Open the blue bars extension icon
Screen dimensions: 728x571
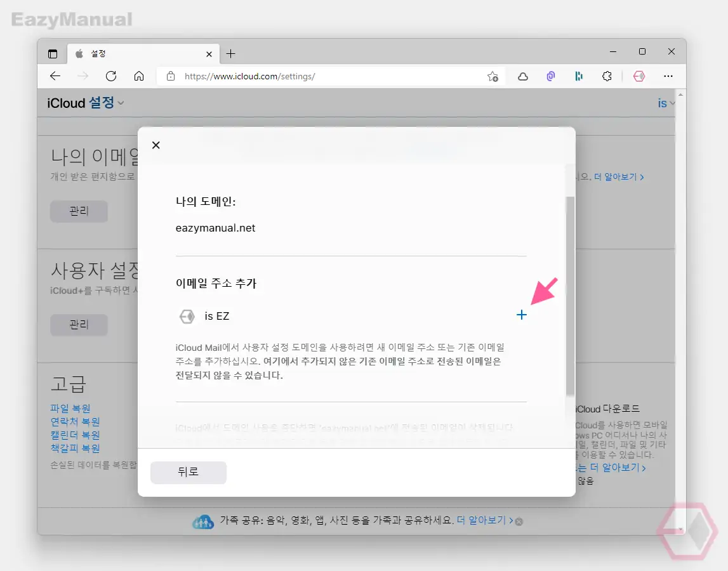pyautogui.click(x=578, y=77)
